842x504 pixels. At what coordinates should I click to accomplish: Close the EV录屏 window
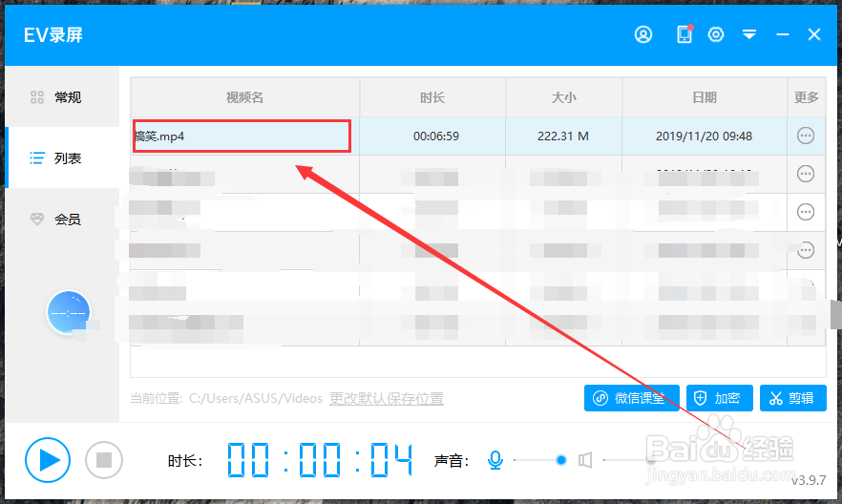click(x=814, y=35)
